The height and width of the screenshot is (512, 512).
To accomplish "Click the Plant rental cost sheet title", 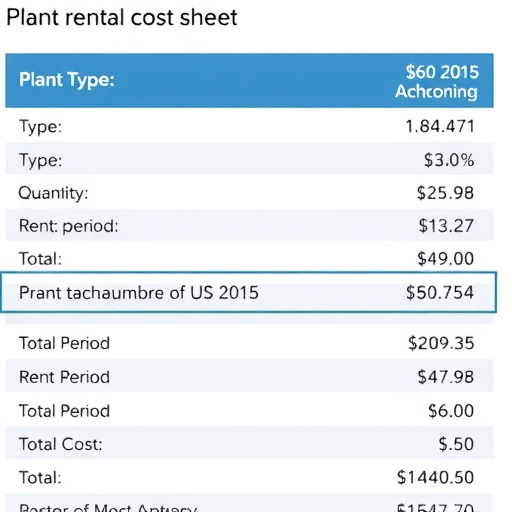I will tap(122, 17).
